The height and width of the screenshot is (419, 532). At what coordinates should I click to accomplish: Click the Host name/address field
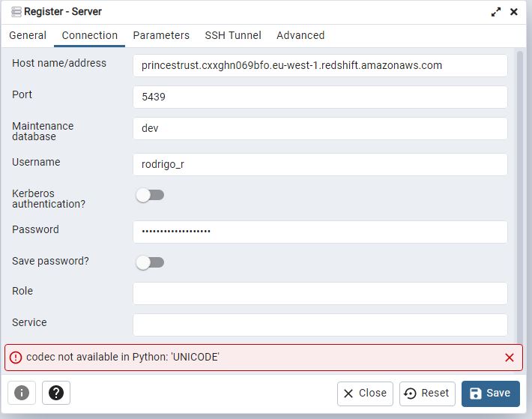coord(320,65)
